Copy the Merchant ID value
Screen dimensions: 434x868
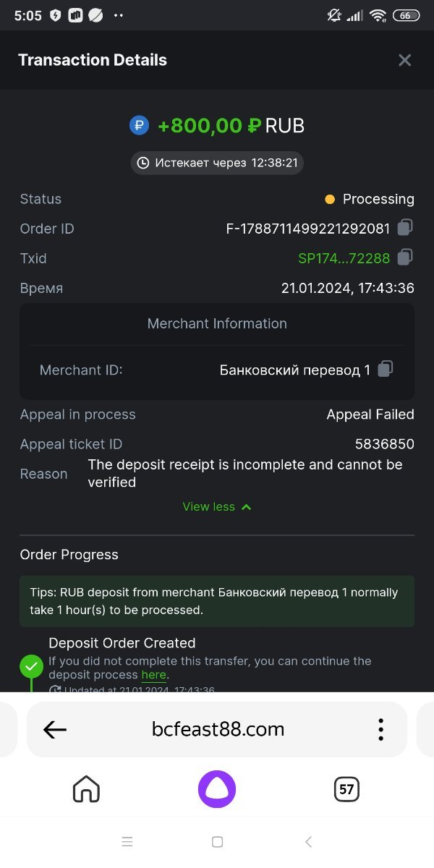[x=386, y=369]
